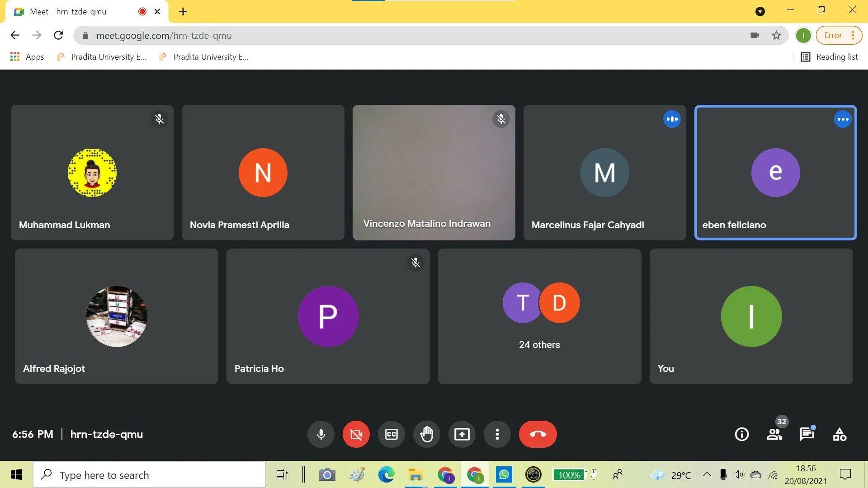Open the Reading list panel
This screenshot has height=488, width=868.
[x=830, y=57]
